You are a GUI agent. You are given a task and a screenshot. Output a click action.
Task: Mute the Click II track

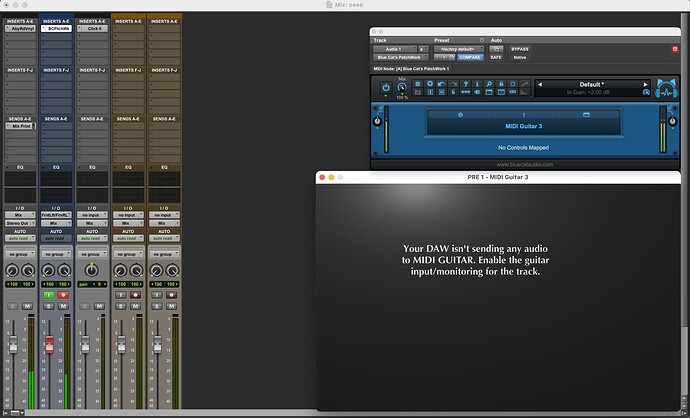(x=99, y=306)
